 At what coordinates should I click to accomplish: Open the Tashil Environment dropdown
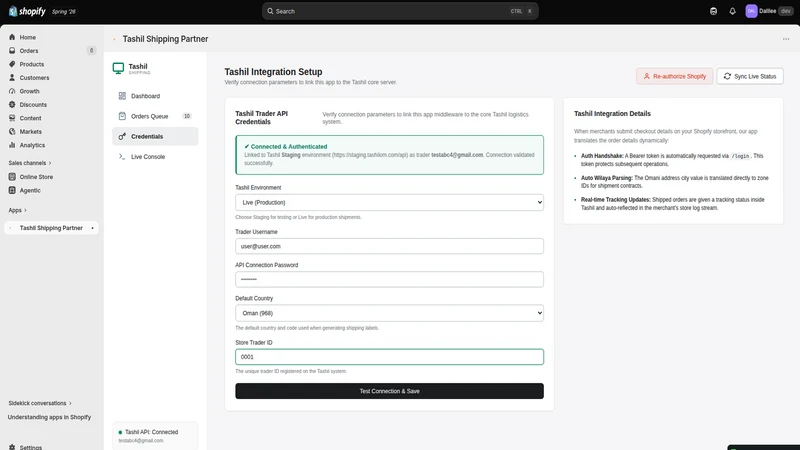point(389,203)
